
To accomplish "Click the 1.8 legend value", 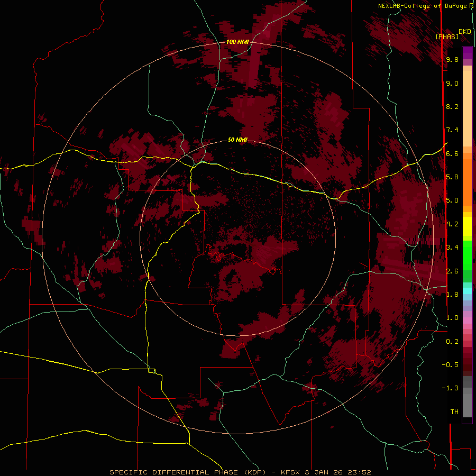I will [452, 295].
